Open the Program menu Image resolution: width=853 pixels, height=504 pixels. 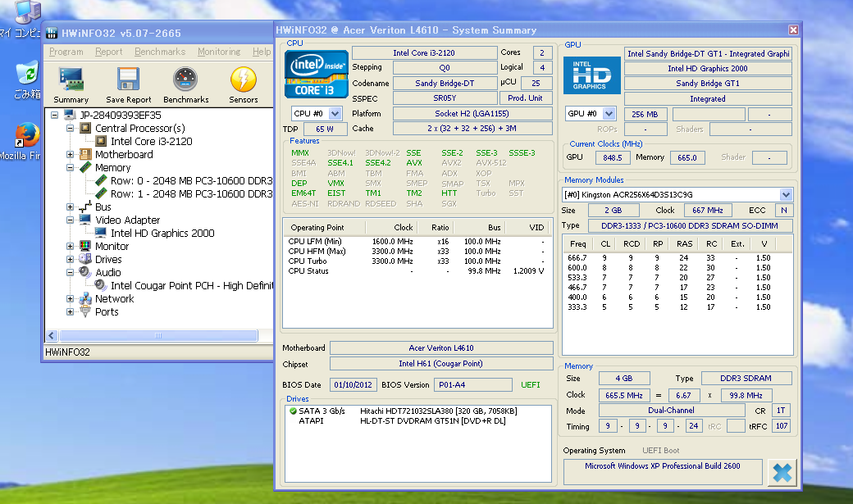[66, 52]
